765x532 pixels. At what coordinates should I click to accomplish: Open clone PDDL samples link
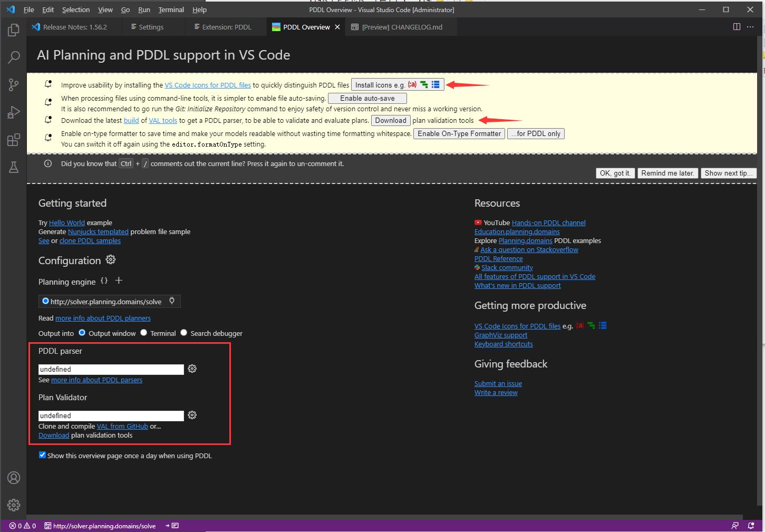[90, 240]
